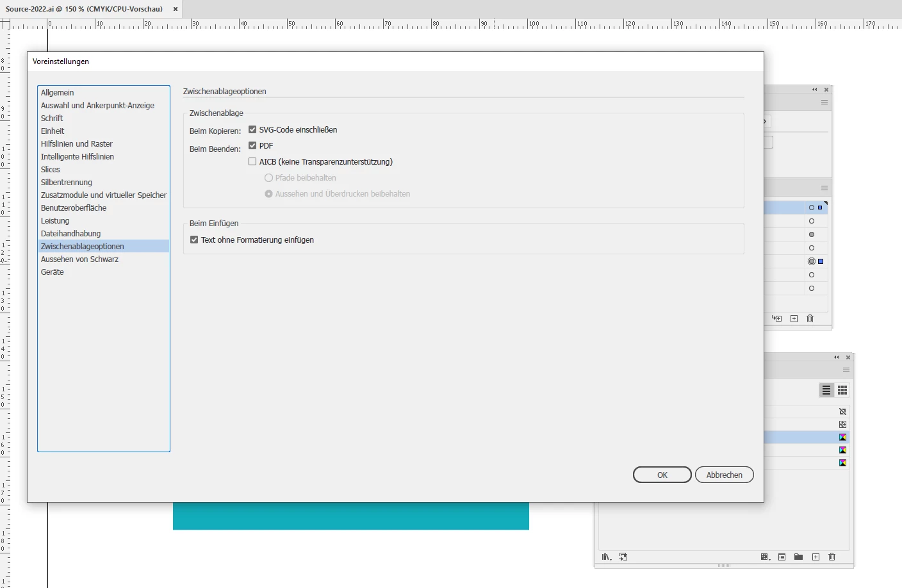Select Aussehen und Überdrucken beibehalten radio
902x588 pixels.
pyautogui.click(x=268, y=193)
